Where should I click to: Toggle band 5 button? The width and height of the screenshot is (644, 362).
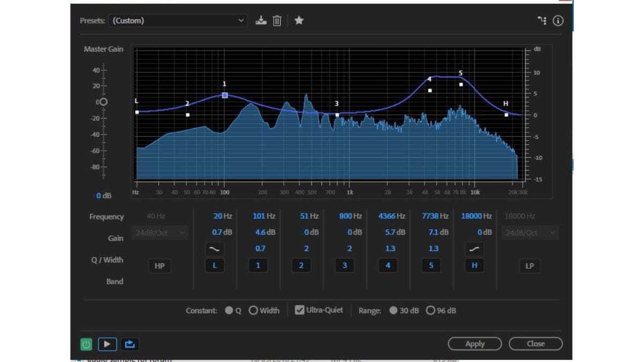431,265
